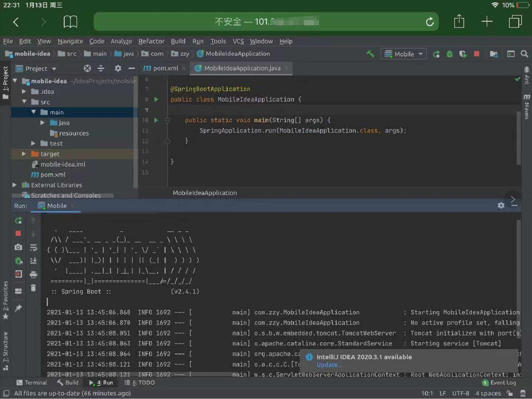Stop the running process with the red square
Viewport: 532px width, 399px height.
click(476, 54)
